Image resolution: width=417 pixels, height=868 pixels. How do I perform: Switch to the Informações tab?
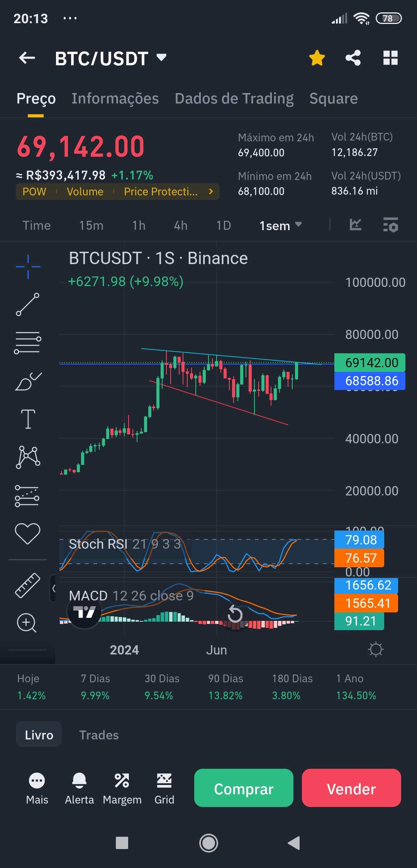pyautogui.click(x=115, y=98)
